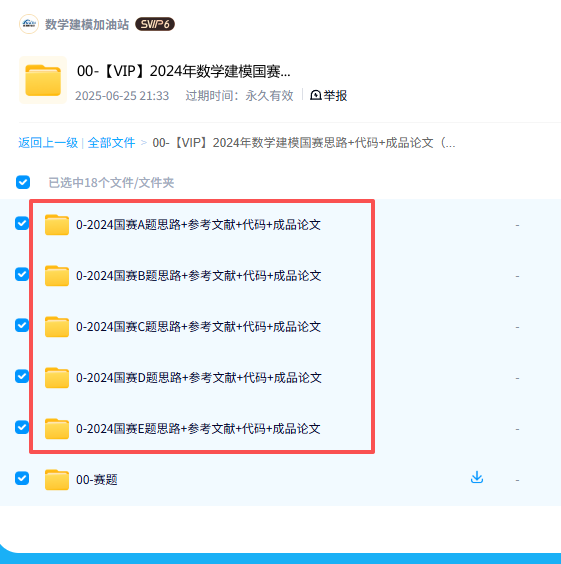The width and height of the screenshot is (561, 564).
Task: Click the folder icon of 00-赛题
Action: pyautogui.click(x=57, y=480)
